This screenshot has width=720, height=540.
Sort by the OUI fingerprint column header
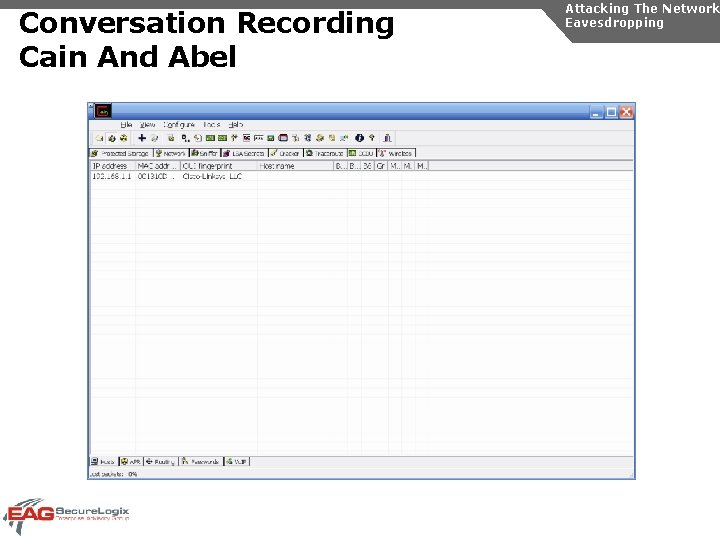219,166
